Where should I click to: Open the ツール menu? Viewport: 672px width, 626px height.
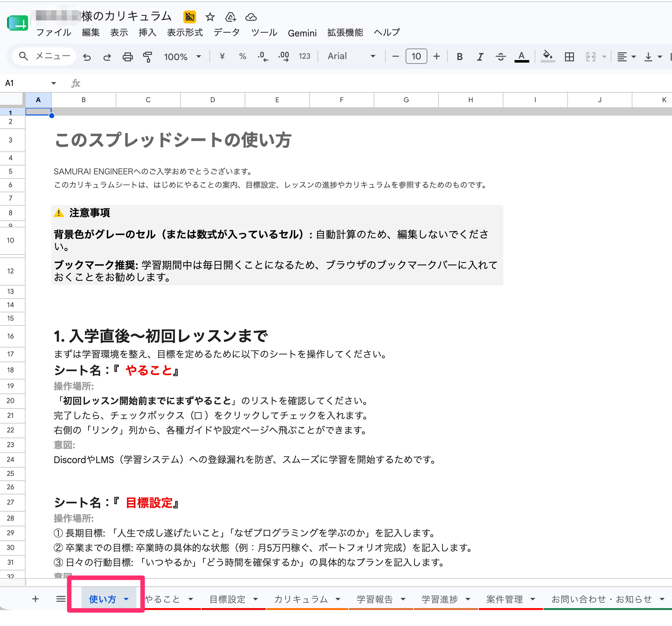point(264,33)
